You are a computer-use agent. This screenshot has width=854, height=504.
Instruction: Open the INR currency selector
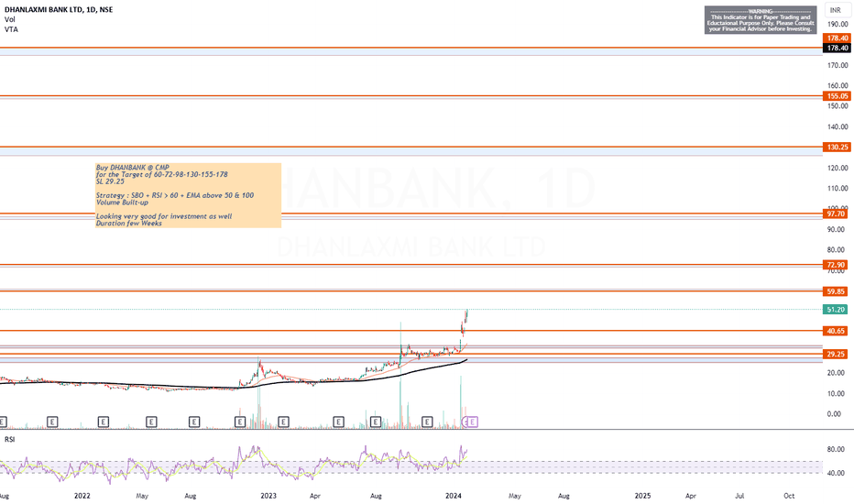pos(837,10)
